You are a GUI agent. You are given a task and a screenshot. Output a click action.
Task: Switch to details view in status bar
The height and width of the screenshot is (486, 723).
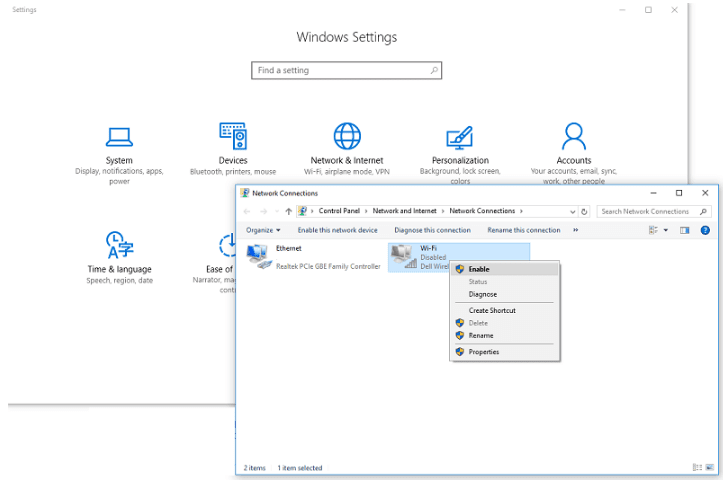[x=697, y=468]
